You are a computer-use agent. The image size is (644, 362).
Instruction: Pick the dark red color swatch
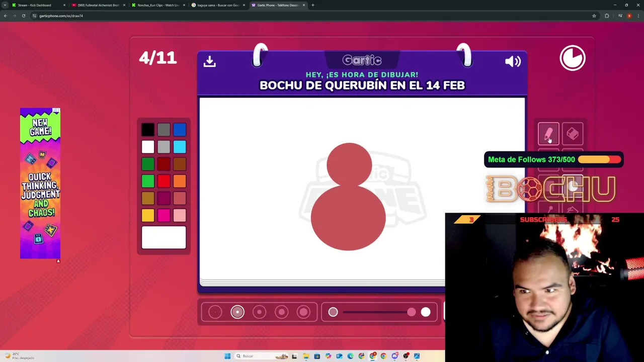tap(164, 164)
